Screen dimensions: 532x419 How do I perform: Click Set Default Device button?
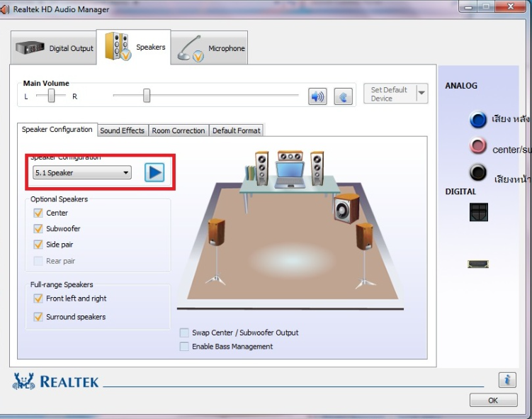tap(390, 94)
